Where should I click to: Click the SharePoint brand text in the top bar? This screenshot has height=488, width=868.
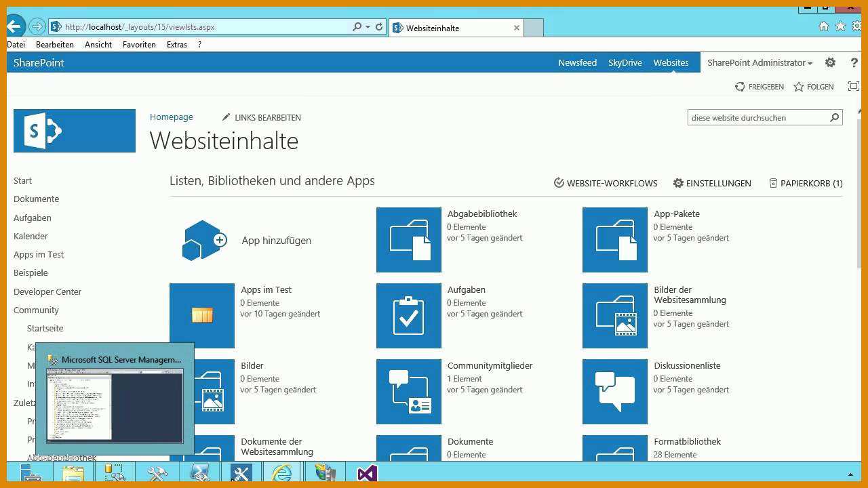(x=39, y=62)
